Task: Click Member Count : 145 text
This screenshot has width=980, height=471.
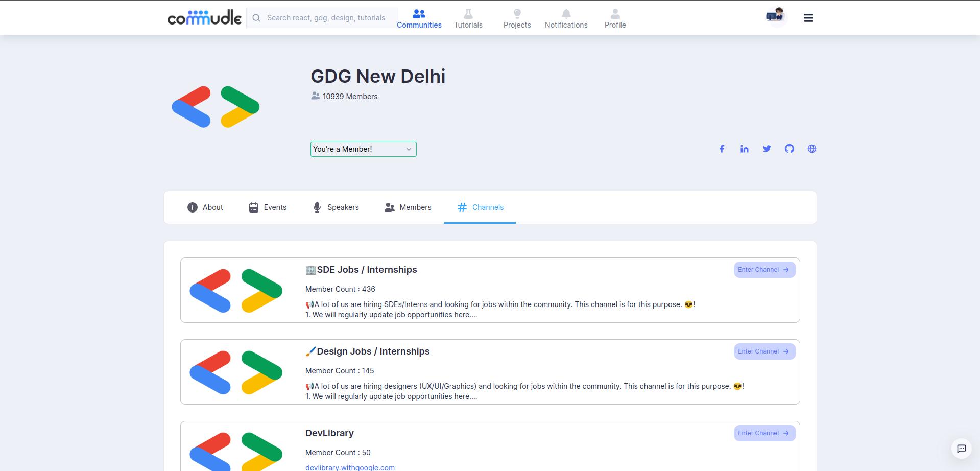Action: (340, 371)
